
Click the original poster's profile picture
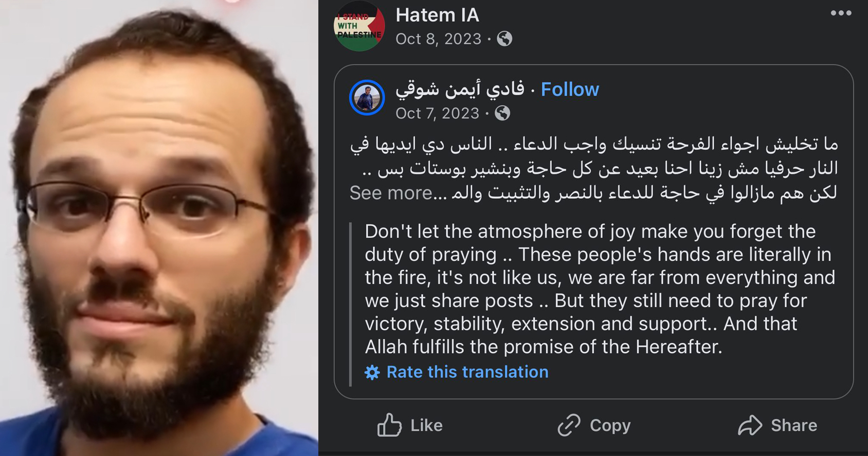point(367,98)
